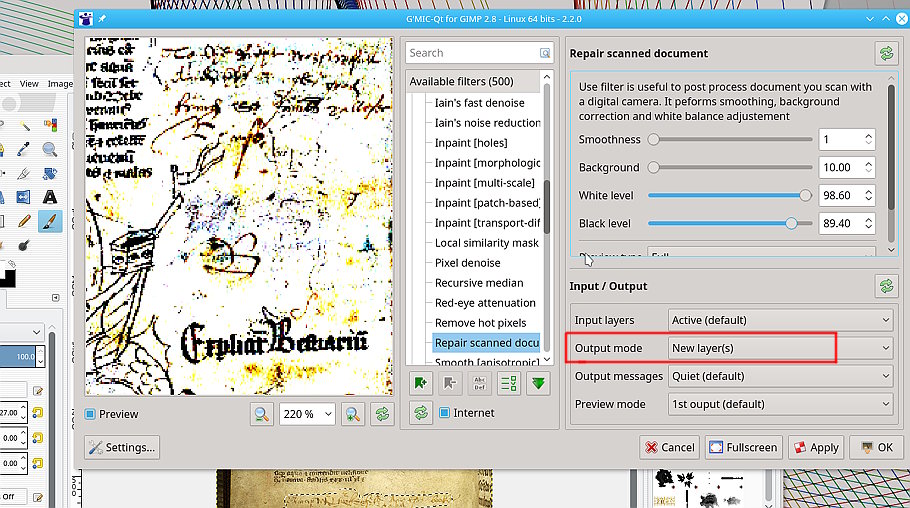Image resolution: width=910 pixels, height=508 pixels.
Task: Click the Apply button
Action: tap(815, 448)
